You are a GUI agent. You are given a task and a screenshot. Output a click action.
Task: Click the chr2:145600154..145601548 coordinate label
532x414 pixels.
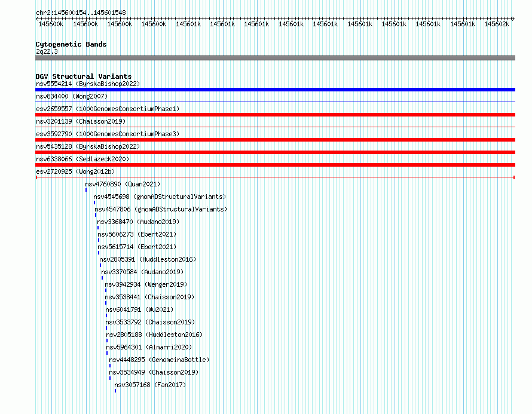click(x=81, y=13)
